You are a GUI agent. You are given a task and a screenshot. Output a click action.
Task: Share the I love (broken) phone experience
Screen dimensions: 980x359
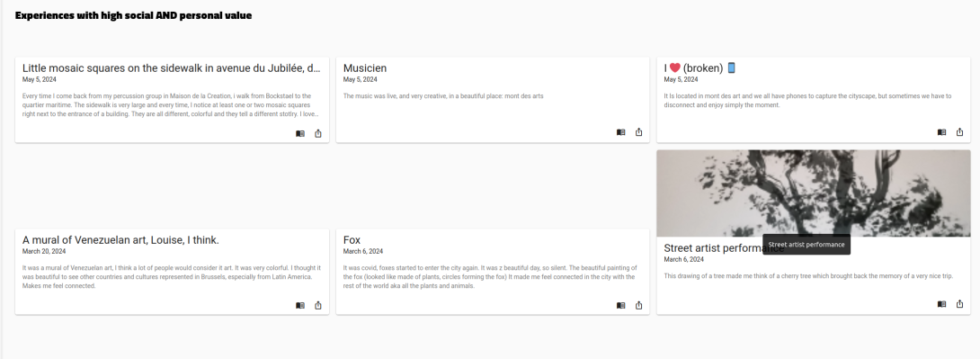coord(960,132)
